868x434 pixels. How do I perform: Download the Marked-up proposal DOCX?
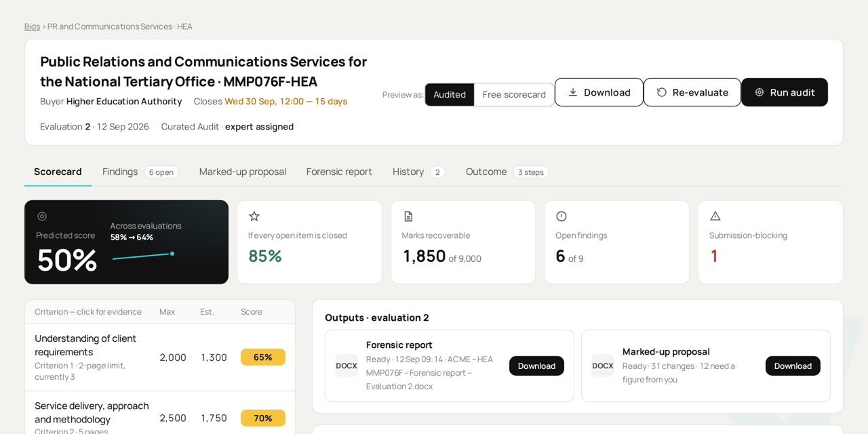click(793, 366)
